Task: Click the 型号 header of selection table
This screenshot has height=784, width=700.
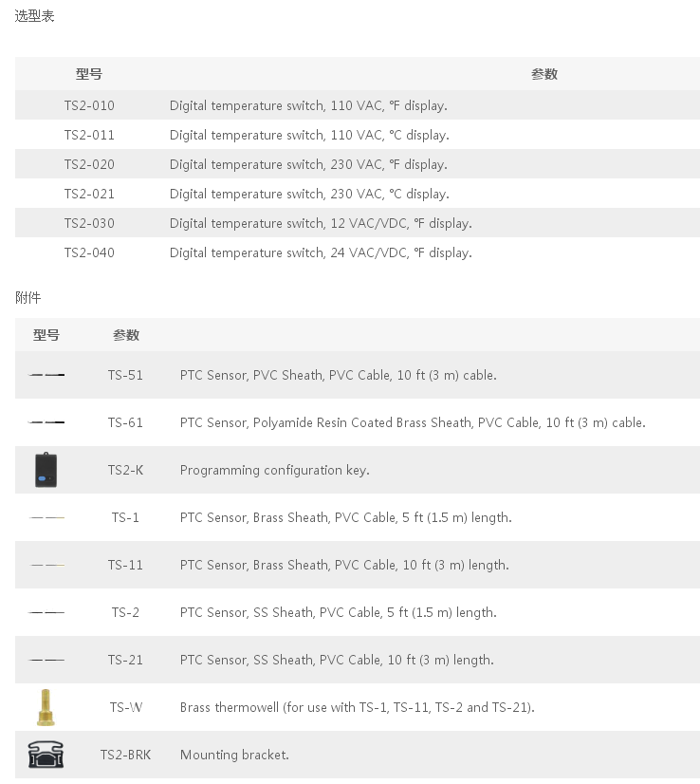Action: 89,74
